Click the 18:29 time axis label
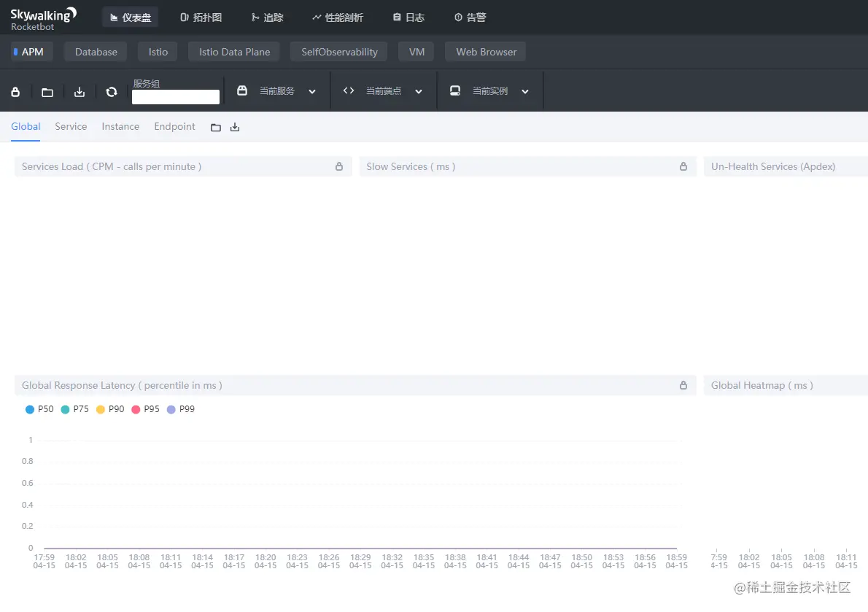The image size is (868, 612). 360,561
